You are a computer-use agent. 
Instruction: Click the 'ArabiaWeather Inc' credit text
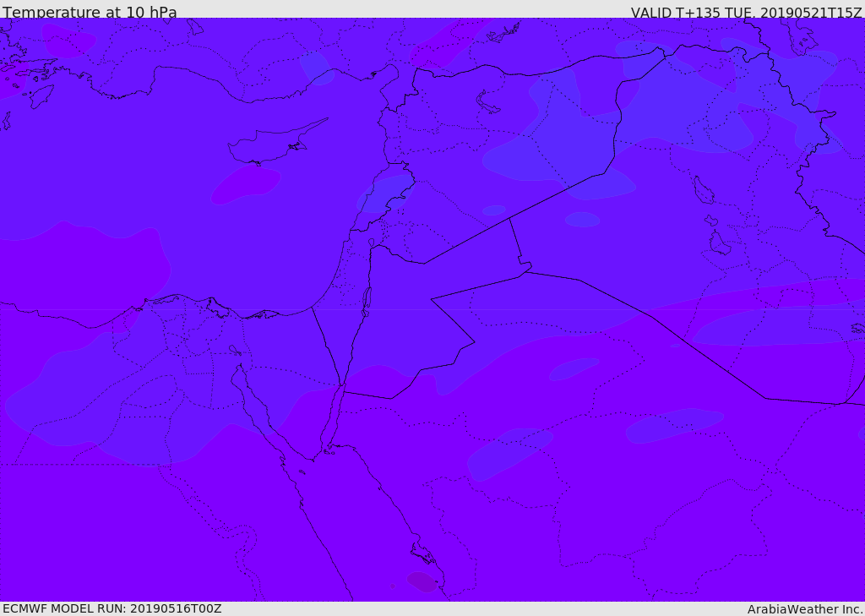coord(804,609)
